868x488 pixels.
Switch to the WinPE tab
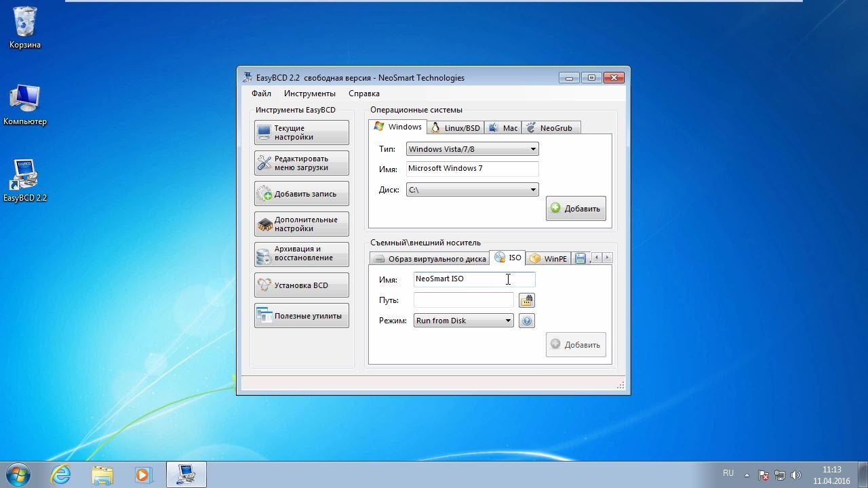pyautogui.click(x=549, y=259)
